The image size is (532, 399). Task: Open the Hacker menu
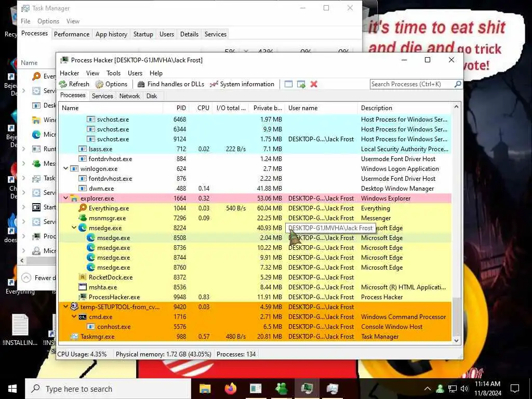pyautogui.click(x=69, y=73)
